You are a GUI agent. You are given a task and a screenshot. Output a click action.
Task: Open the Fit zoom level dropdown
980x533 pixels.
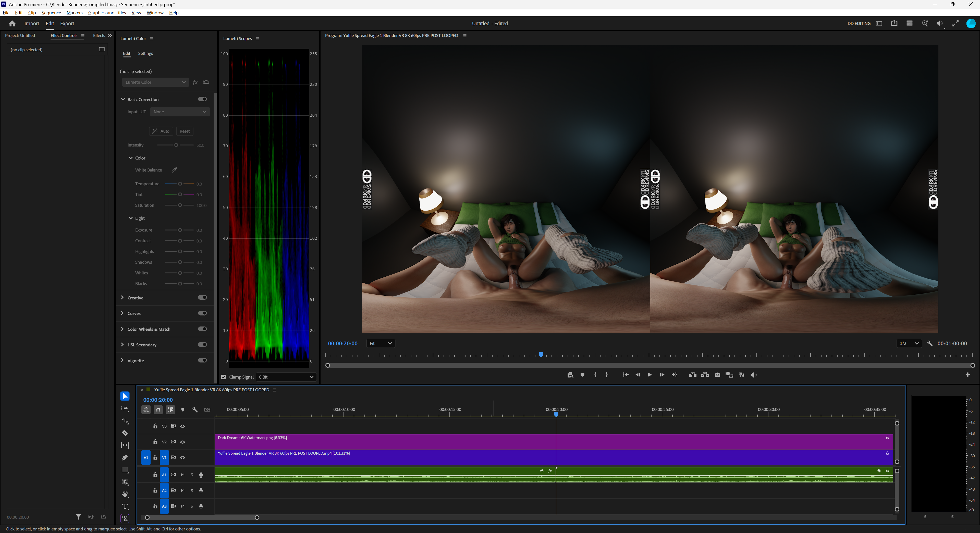pos(381,343)
